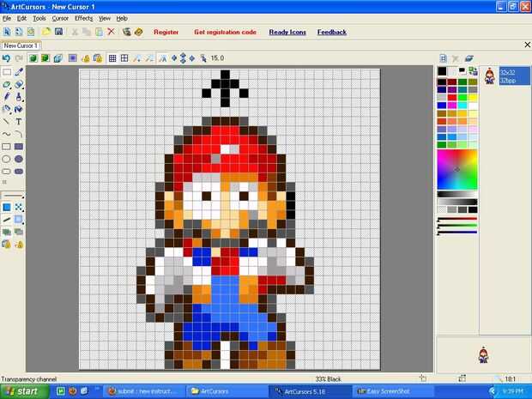
Task: Select the green eraser tool
Action: coord(7,84)
